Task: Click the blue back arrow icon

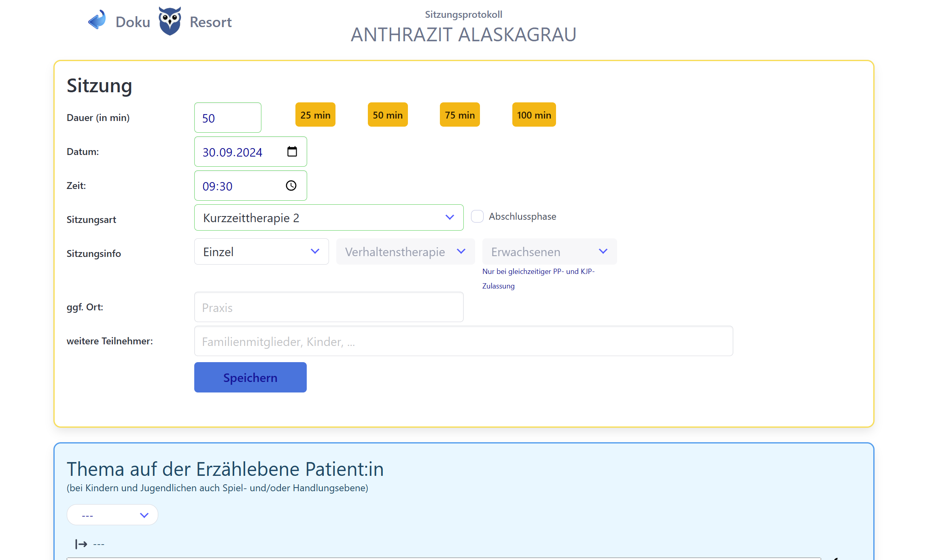Action: [97, 20]
